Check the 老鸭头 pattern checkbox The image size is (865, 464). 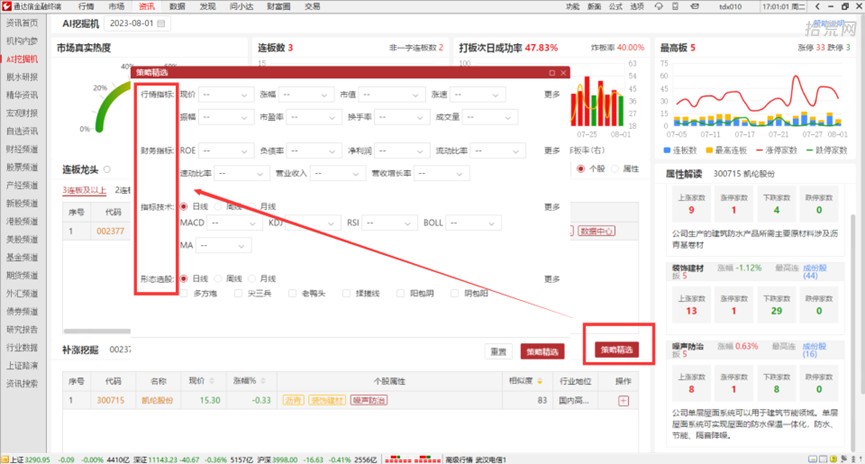(292, 294)
